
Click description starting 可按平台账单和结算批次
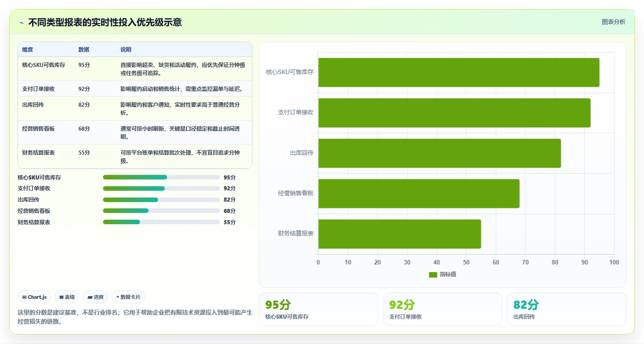[180, 157]
